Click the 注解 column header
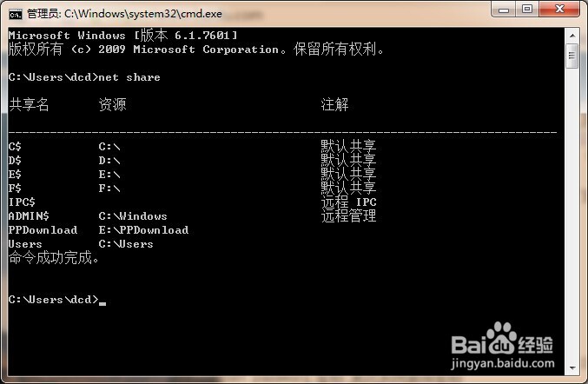The width and height of the screenshot is (588, 384). 334,104
